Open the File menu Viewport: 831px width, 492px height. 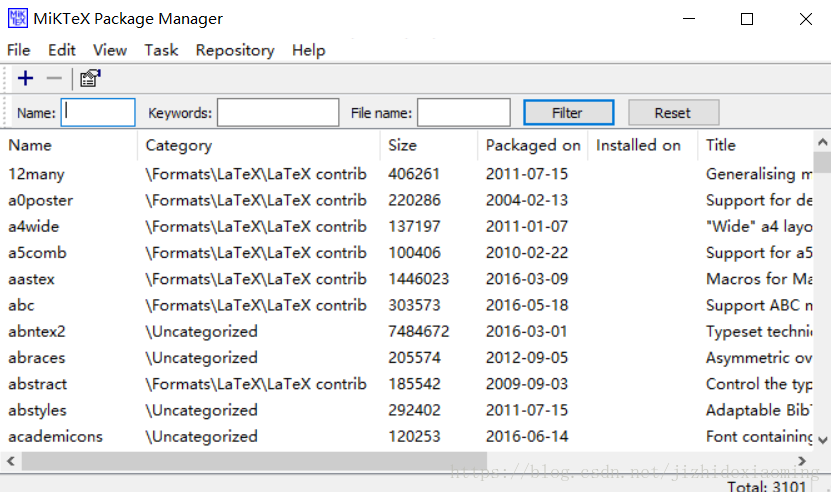(x=19, y=50)
